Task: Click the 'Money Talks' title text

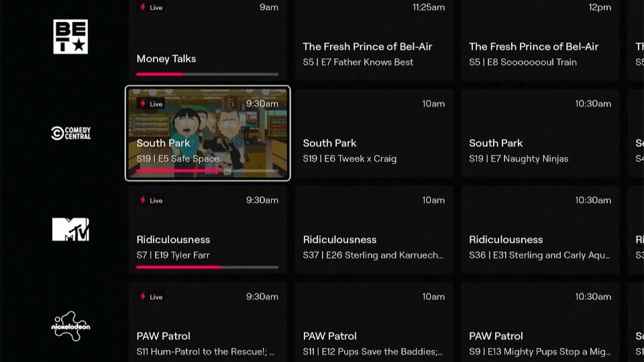Action: coord(166,59)
